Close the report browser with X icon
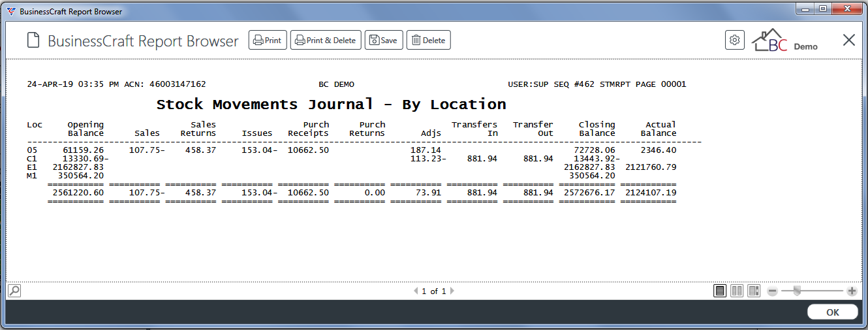The height and width of the screenshot is (330, 868). click(x=848, y=40)
